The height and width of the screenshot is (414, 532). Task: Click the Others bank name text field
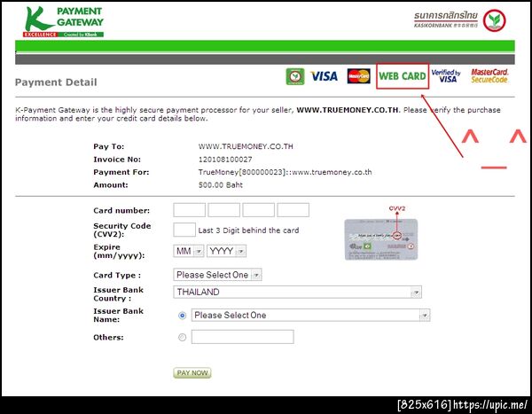click(243, 337)
